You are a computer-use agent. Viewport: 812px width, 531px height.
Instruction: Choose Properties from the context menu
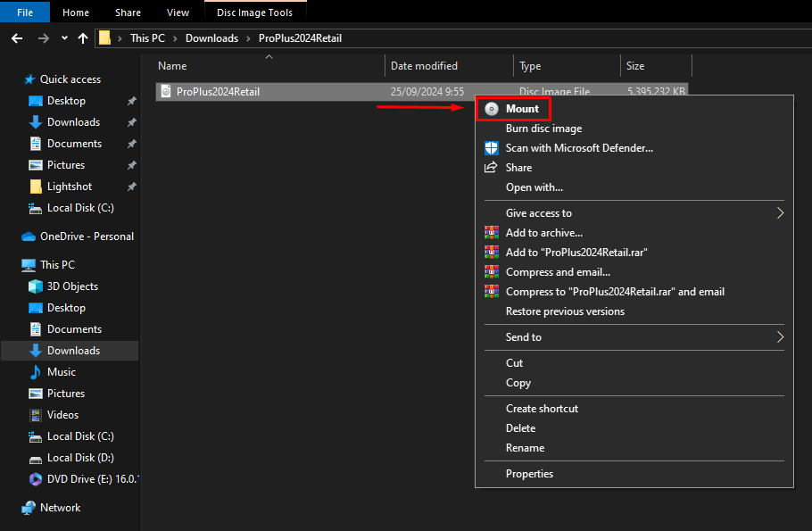529,474
